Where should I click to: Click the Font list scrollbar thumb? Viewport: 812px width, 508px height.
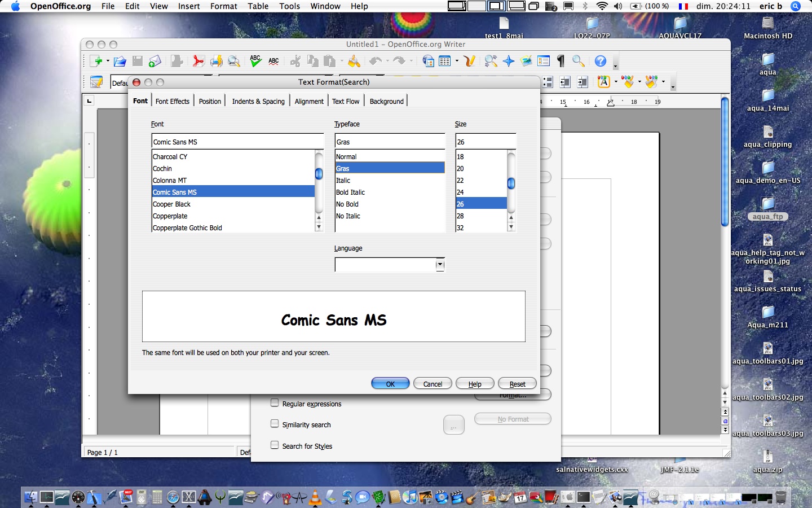tap(319, 174)
